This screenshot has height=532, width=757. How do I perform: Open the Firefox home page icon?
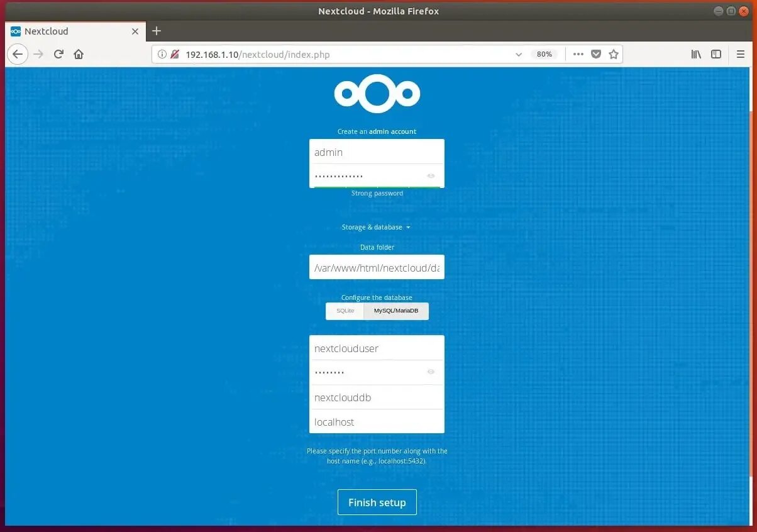click(79, 54)
